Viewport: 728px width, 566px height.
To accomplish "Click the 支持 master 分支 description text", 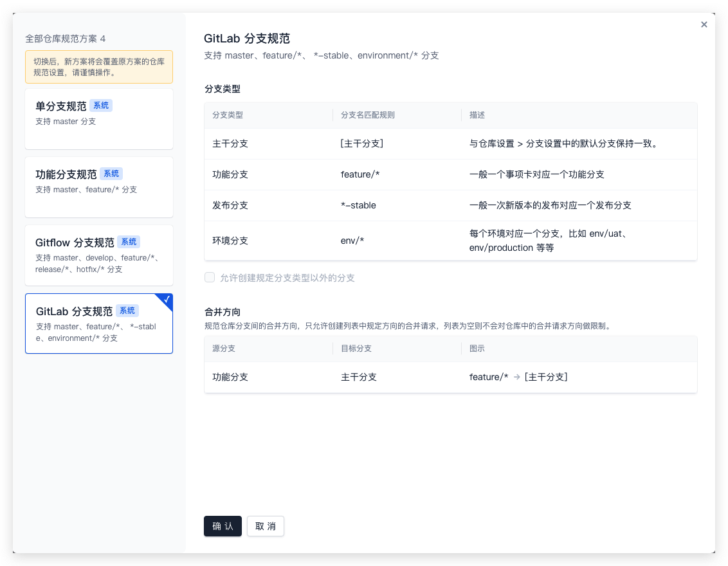I will (66, 121).
